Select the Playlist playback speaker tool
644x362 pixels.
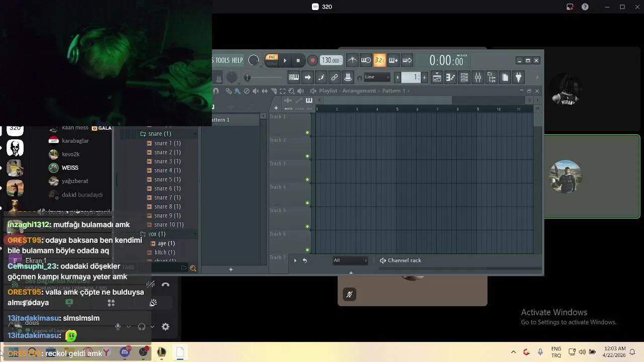[x=301, y=91]
